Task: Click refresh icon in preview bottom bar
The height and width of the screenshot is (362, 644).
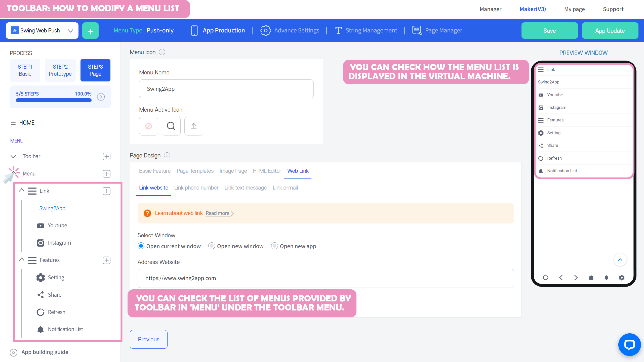Action: click(545, 278)
